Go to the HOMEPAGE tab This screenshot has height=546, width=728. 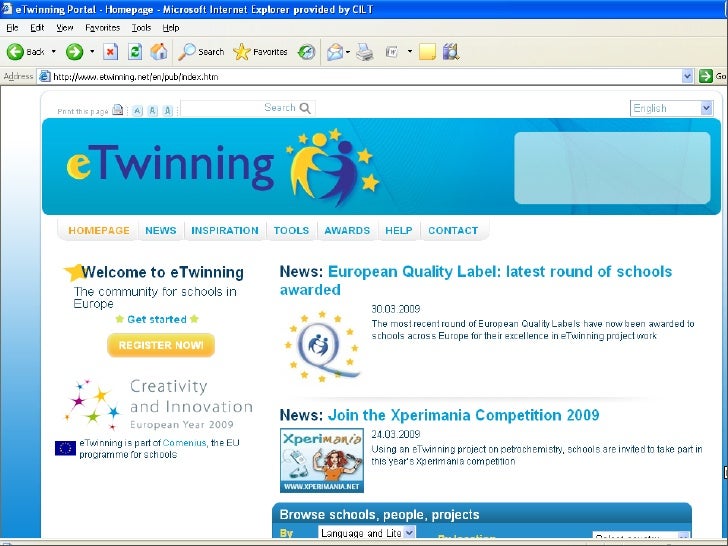pos(99,231)
